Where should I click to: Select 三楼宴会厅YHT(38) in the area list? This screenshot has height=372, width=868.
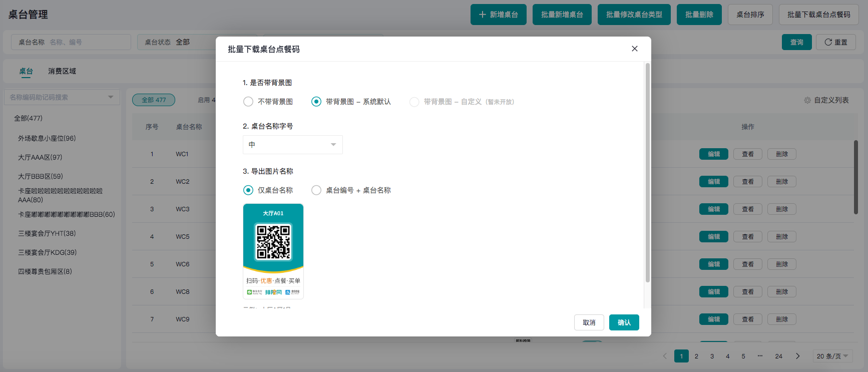click(x=47, y=233)
